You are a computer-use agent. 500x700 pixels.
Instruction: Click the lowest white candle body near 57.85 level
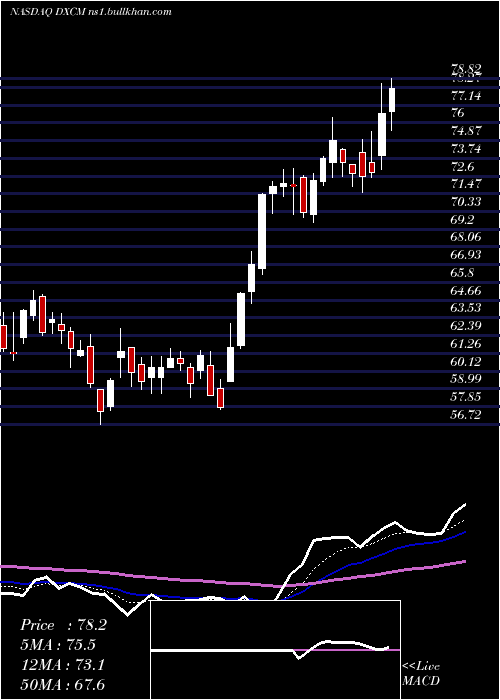point(110,393)
